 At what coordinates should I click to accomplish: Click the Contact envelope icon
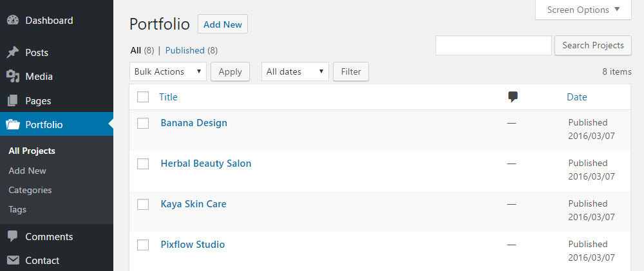[x=13, y=261]
